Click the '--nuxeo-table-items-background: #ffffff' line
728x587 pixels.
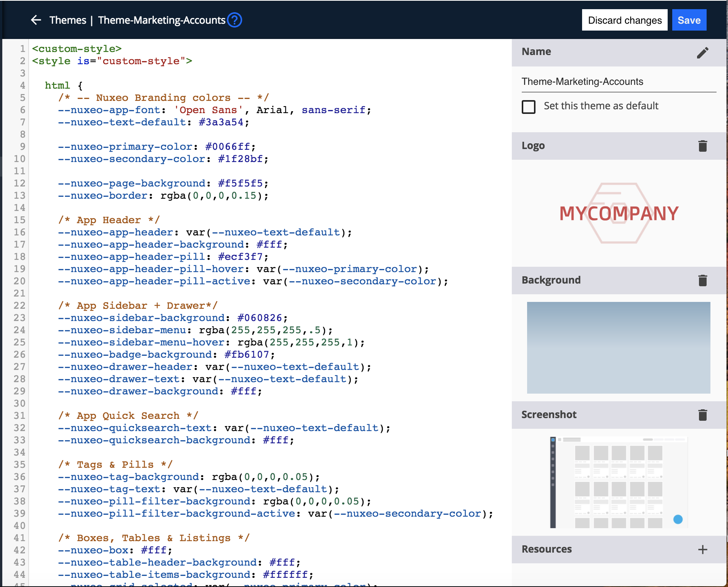186,575
